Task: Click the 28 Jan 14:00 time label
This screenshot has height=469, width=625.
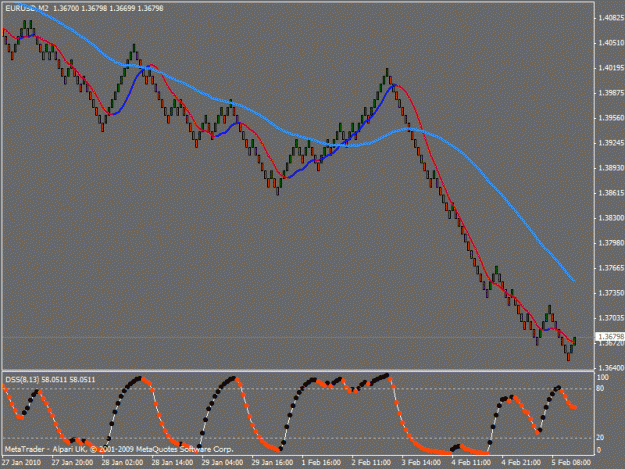Action: [x=172, y=463]
